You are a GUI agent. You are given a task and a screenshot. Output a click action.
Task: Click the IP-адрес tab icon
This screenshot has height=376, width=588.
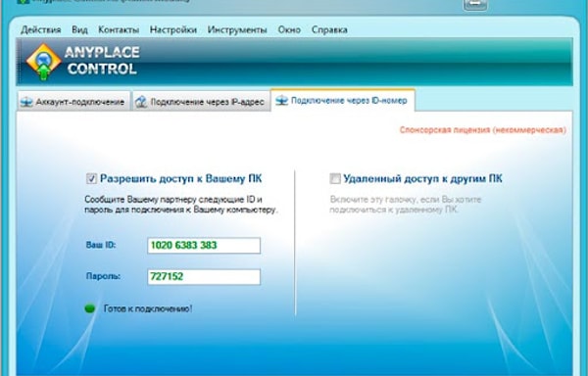(x=141, y=102)
